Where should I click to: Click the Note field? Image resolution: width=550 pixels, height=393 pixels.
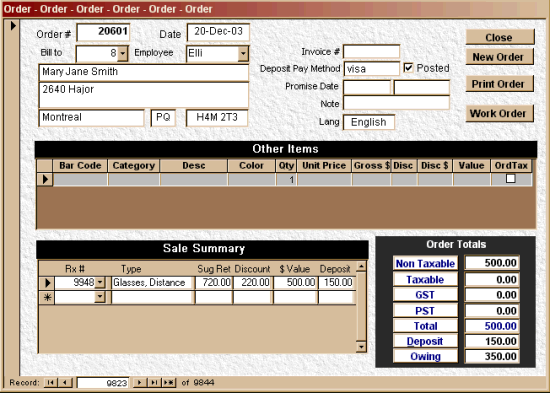point(396,103)
